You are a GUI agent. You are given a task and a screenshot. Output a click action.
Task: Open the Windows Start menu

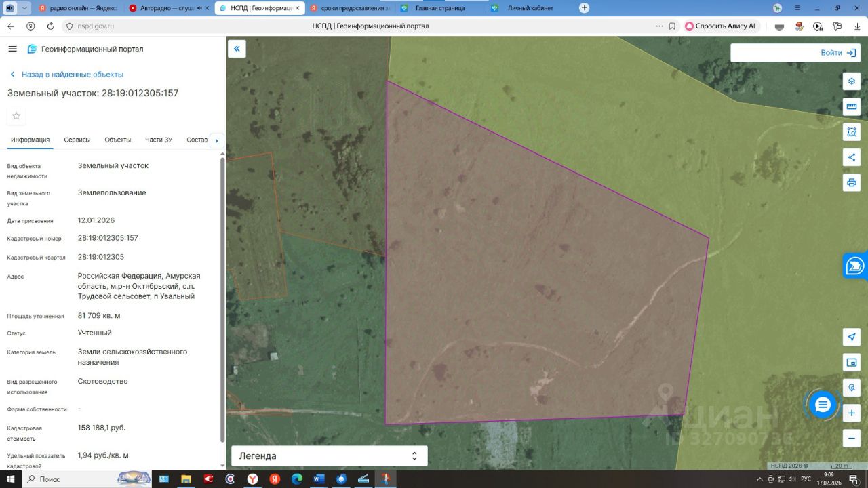pyautogui.click(x=11, y=479)
